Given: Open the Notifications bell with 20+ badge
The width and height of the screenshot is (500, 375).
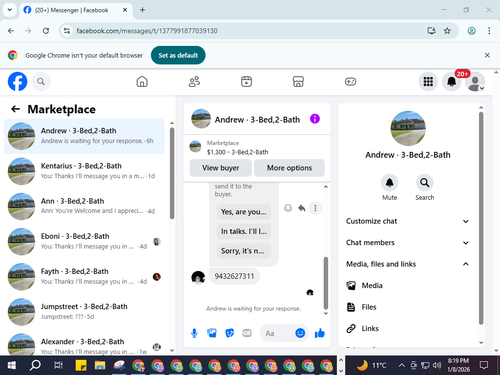Looking at the screenshot, I should point(452,81).
